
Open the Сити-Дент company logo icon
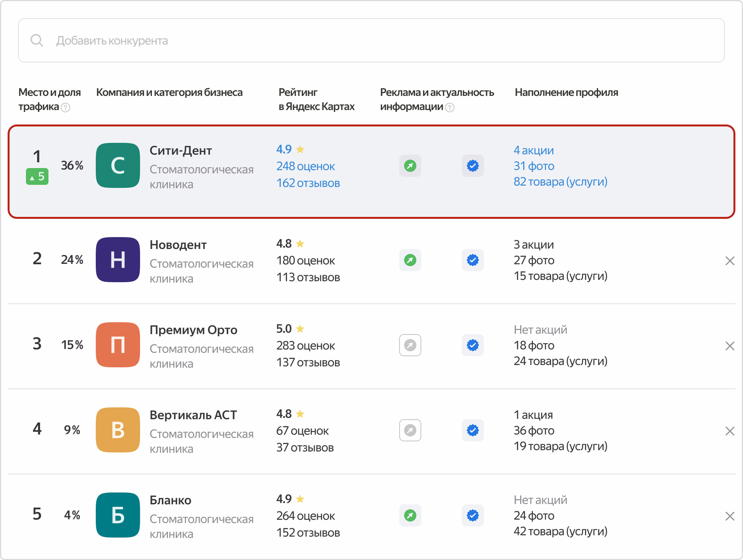click(118, 165)
